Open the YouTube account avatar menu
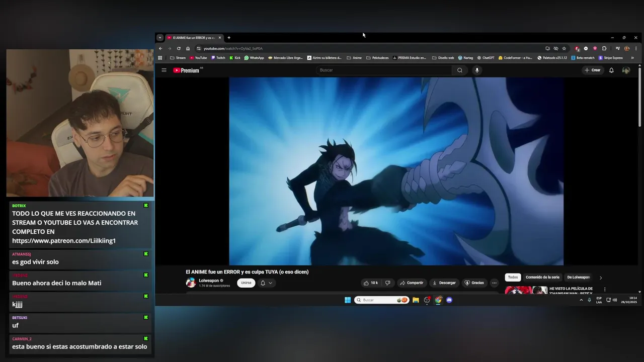 click(626, 70)
